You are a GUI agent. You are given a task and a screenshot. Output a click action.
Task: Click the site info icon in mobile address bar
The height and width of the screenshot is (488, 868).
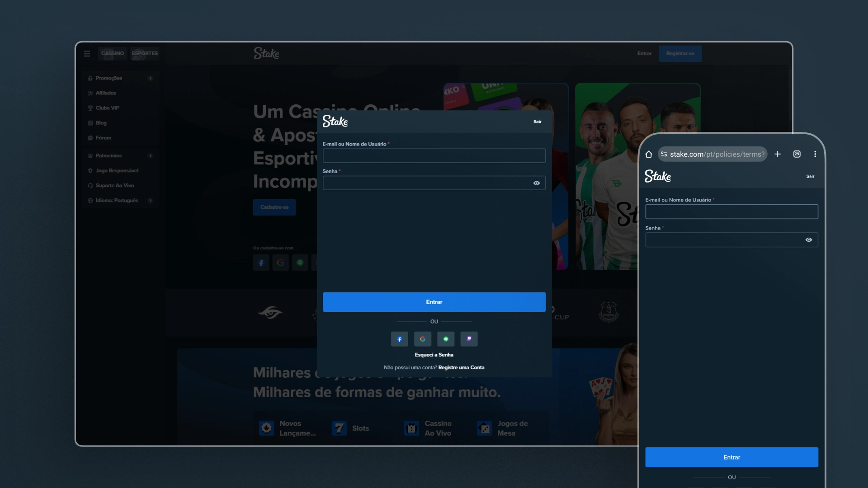coord(664,154)
